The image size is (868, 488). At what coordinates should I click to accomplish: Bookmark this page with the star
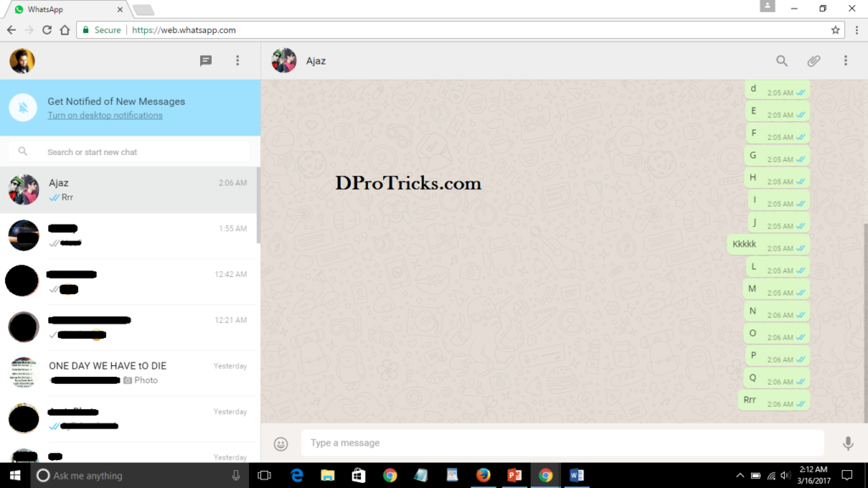tap(835, 30)
